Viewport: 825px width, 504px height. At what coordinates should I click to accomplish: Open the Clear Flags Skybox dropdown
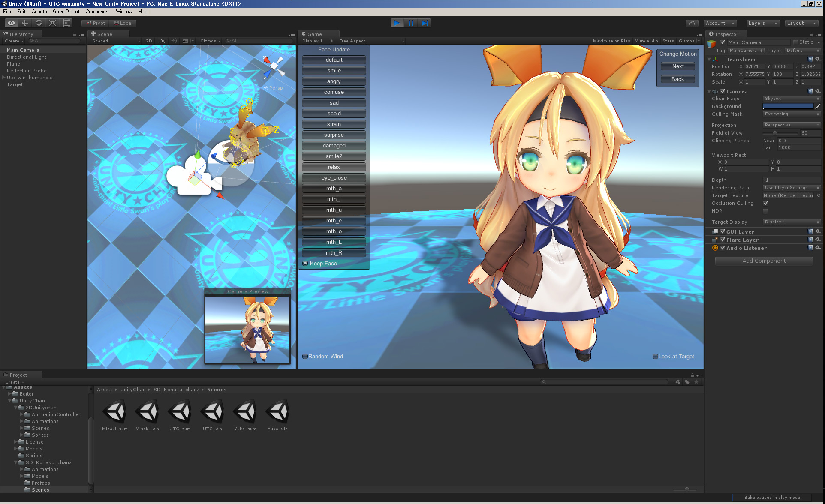coord(792,99)
